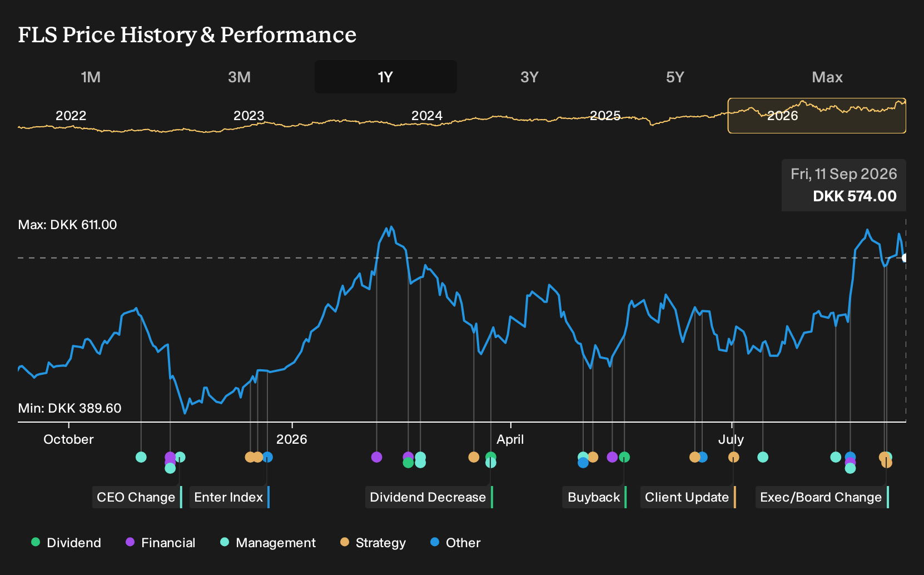Jump to 2024 in the overview sparkline

coord(427,116)
